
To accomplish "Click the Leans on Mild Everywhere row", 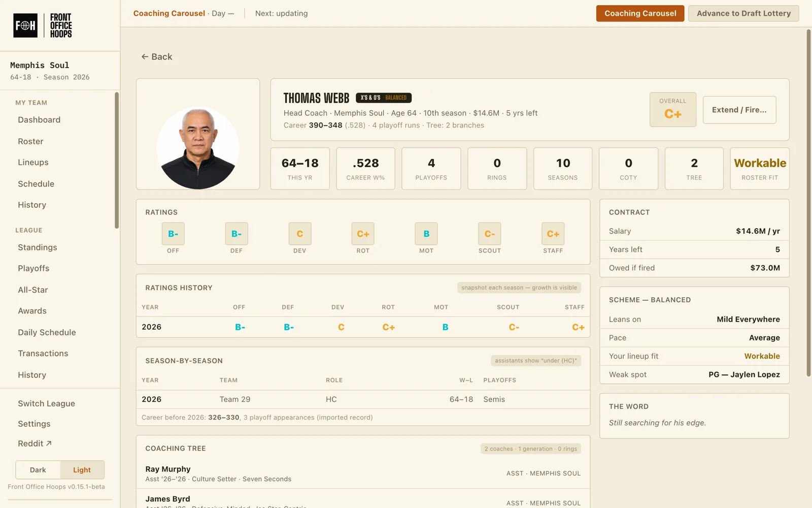I will 694,320.
